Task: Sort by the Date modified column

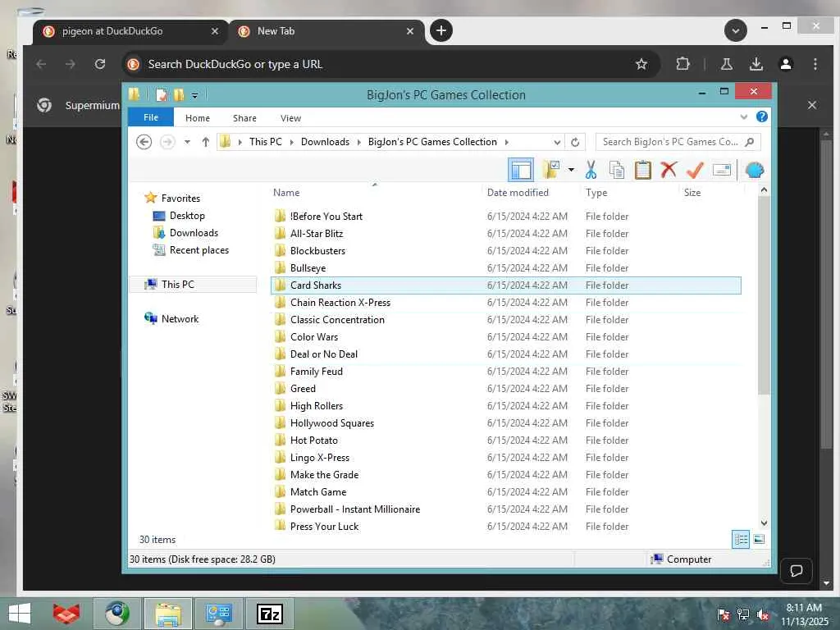Action: point(518,193)
